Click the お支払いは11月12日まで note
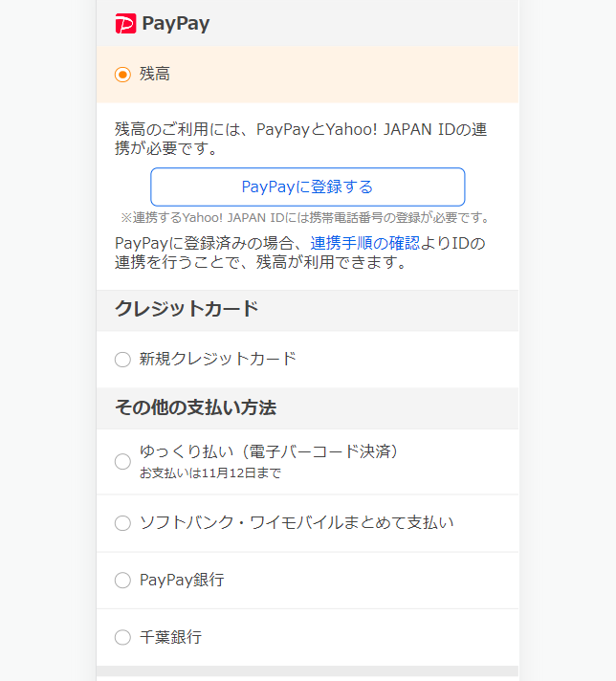 click(210, 472)
